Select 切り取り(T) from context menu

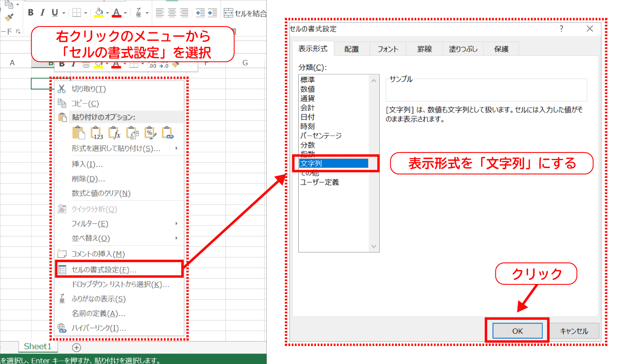click(x=120, y=89)
